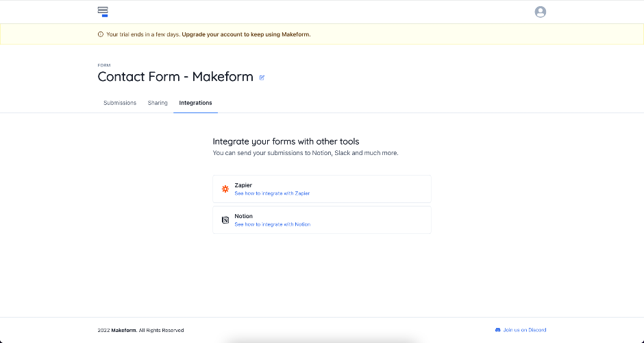Click the Discord icon in footer
The image size is (644, 343).
[x=498, y=330]
